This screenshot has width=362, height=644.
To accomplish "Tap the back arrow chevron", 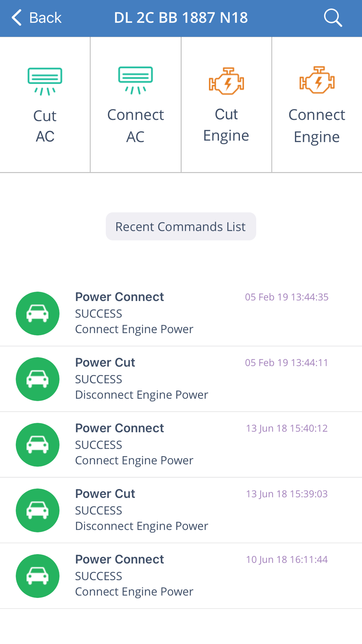I will click(17, 18).
